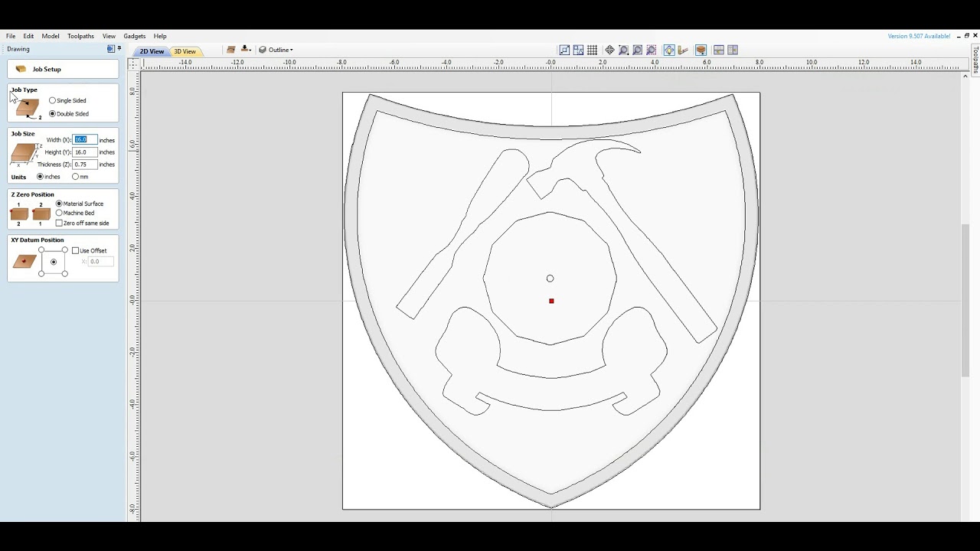
Task: Click the guidelines snap icon in view toolbar
Action: point(564,50)
